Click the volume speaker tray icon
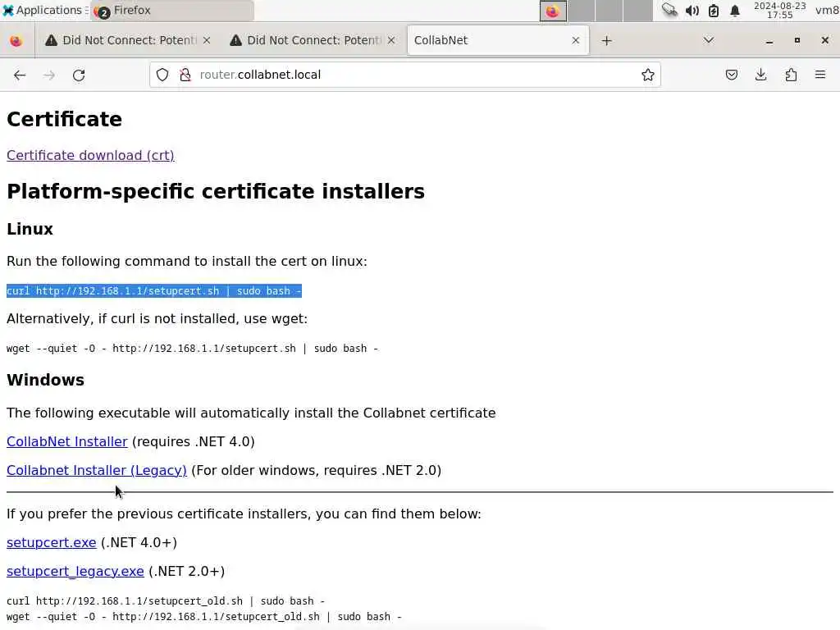The height and width of the screenshot is (630, 840). 692,10
